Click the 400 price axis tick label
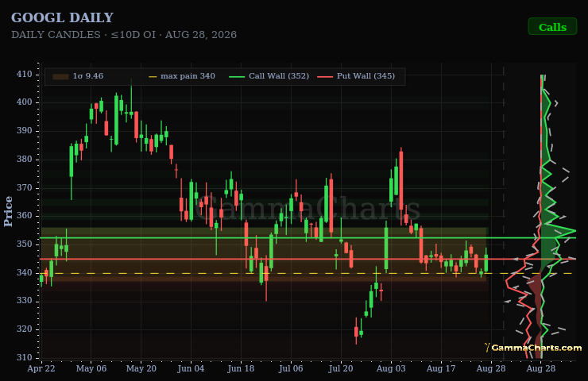588x381 pixels. pyautogui.click(x=24, y=102)
